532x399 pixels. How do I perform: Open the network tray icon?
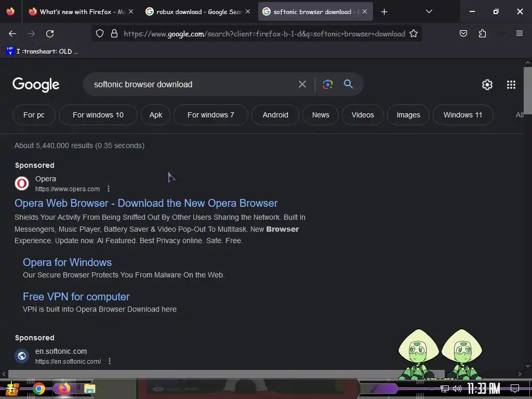point(445,389)
